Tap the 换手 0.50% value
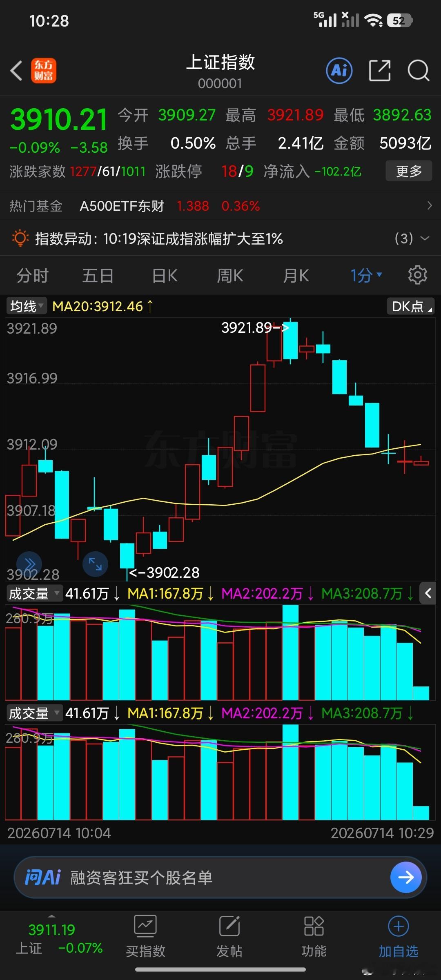 (x=193, y=143)
